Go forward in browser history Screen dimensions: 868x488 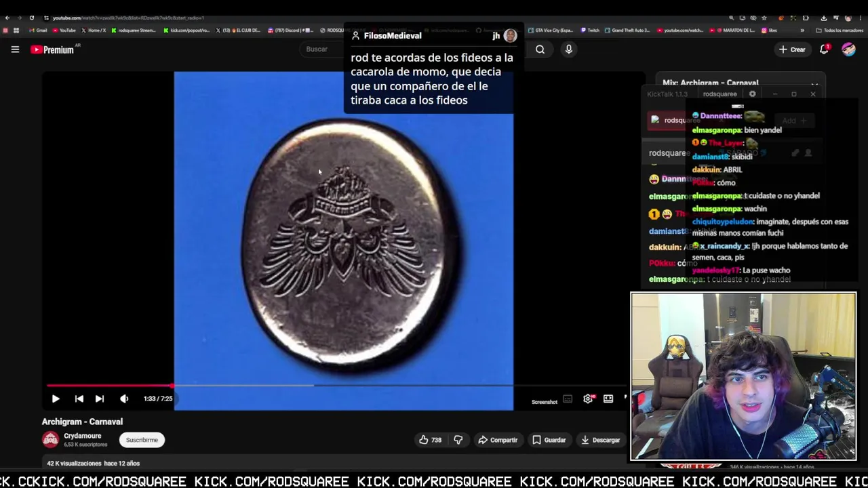point(19,18)
